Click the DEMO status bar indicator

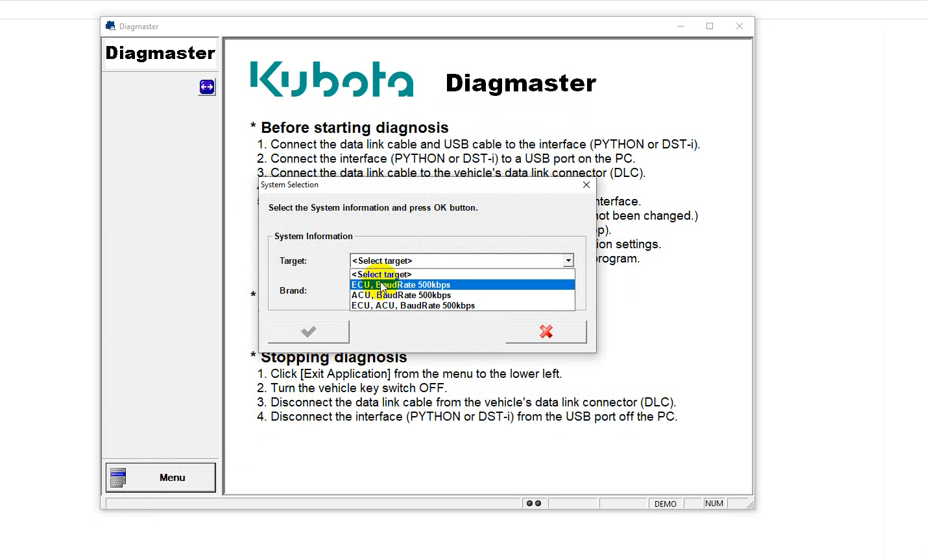point(666,504)
